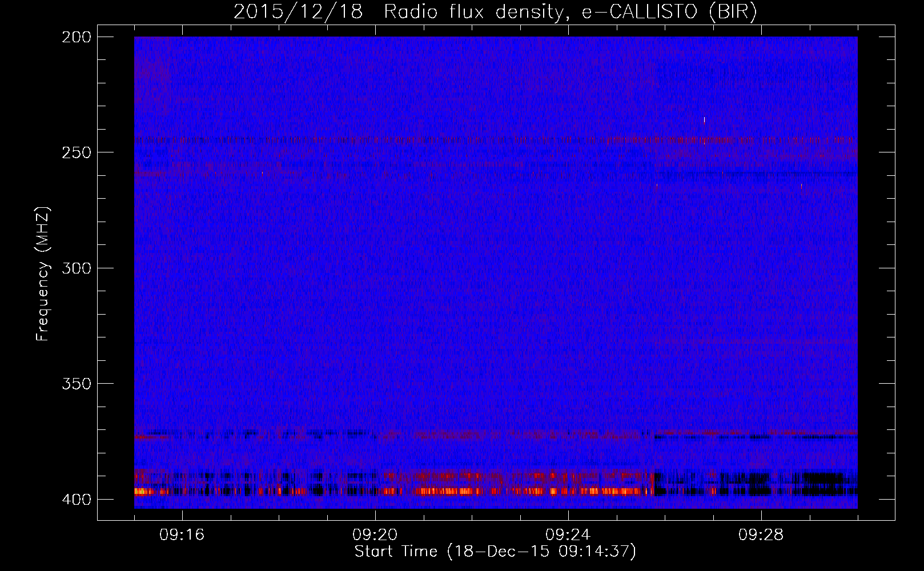
Task: Click the 09:24 time tick label
Action: [568, 534]
